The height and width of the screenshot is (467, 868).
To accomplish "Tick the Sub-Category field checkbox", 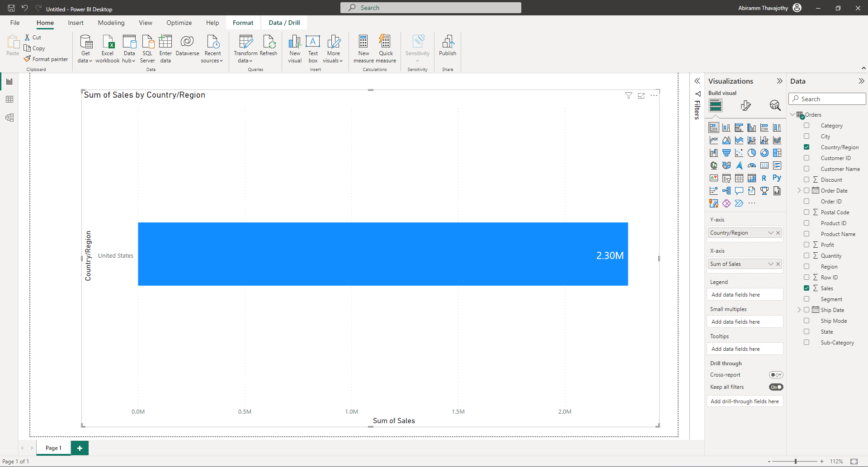I will click(807, 343).
